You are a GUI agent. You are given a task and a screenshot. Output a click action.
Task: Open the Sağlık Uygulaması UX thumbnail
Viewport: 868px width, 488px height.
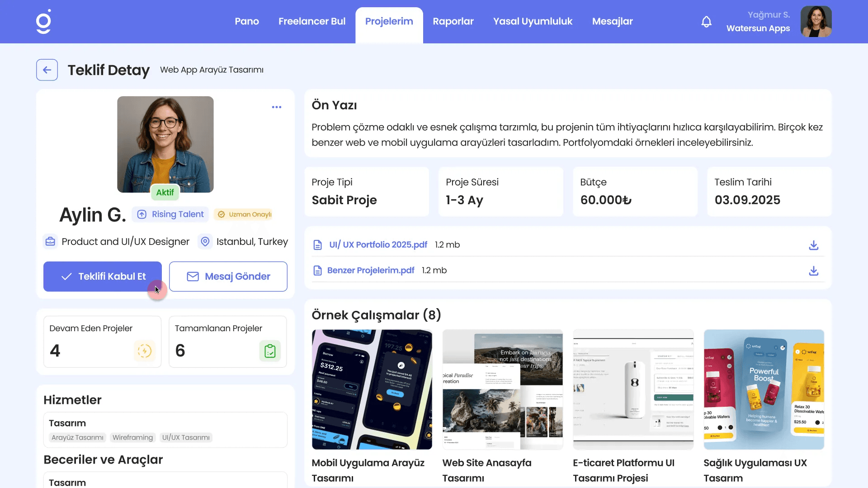[x=764, y=389]
